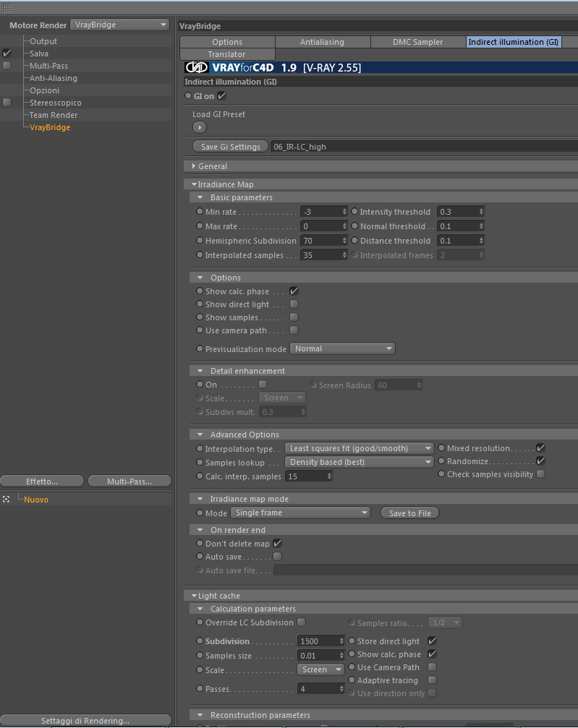Toggle Store direct light checkbox
Viewport: 578px width, 728px height.
click(x=432, y=641)
